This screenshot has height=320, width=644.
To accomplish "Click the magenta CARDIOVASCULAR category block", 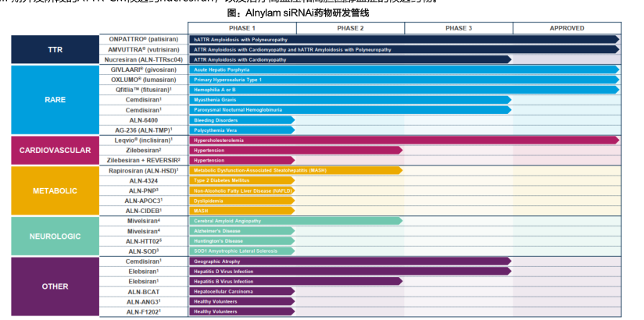I will pos(55,150).
